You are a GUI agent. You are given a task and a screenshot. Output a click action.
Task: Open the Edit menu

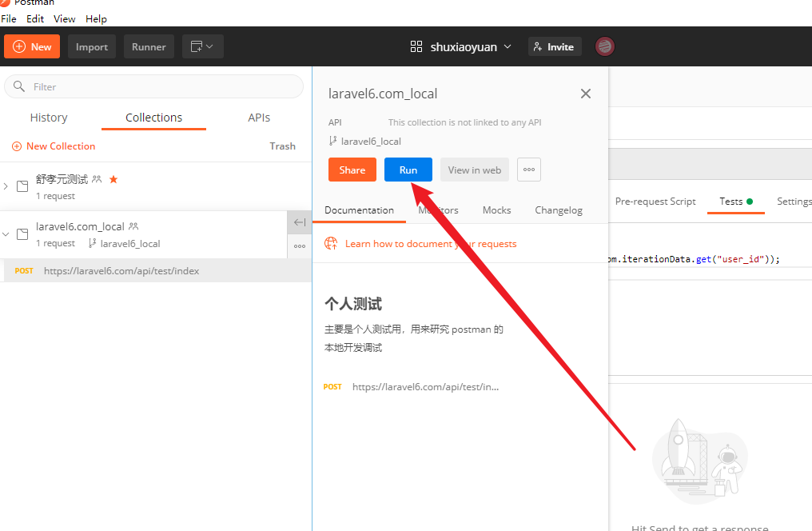point(35,18)
